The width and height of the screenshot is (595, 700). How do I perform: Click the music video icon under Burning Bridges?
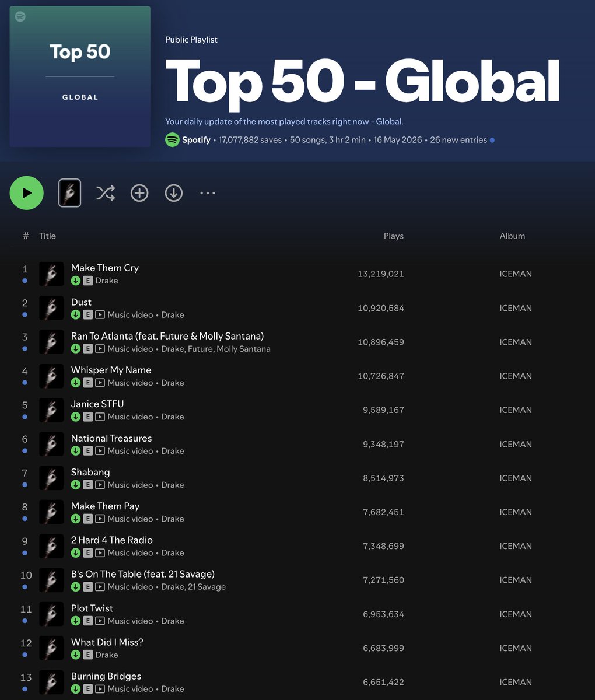(x=100, y=689)
